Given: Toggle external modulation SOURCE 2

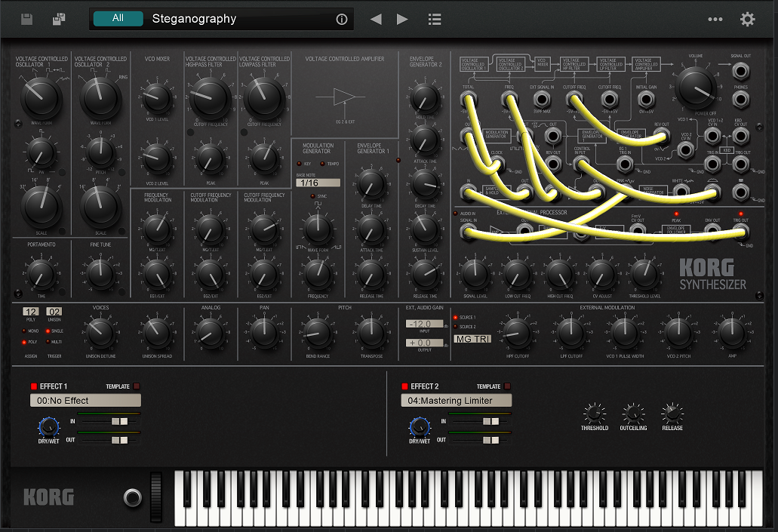Looking at the screenshot, I should pos(456,327).
